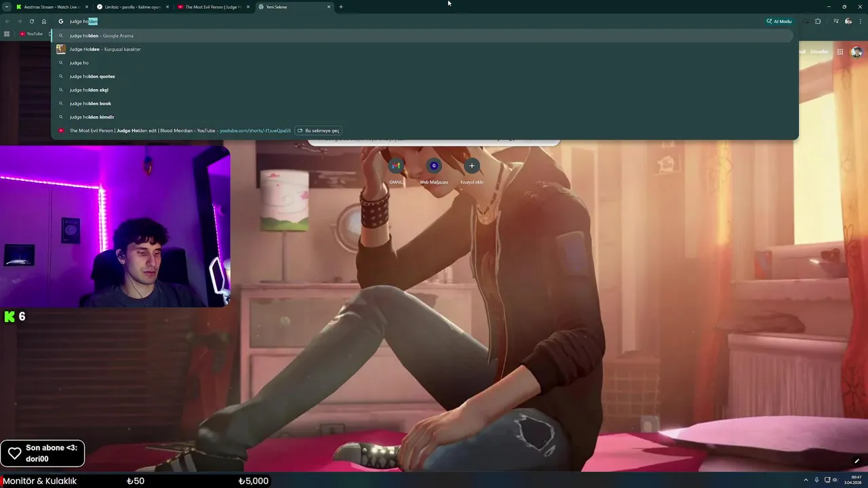This screenshot has height=488, width=868.
Task: Open the YouTube bookmark
Action: pos(31,34)
